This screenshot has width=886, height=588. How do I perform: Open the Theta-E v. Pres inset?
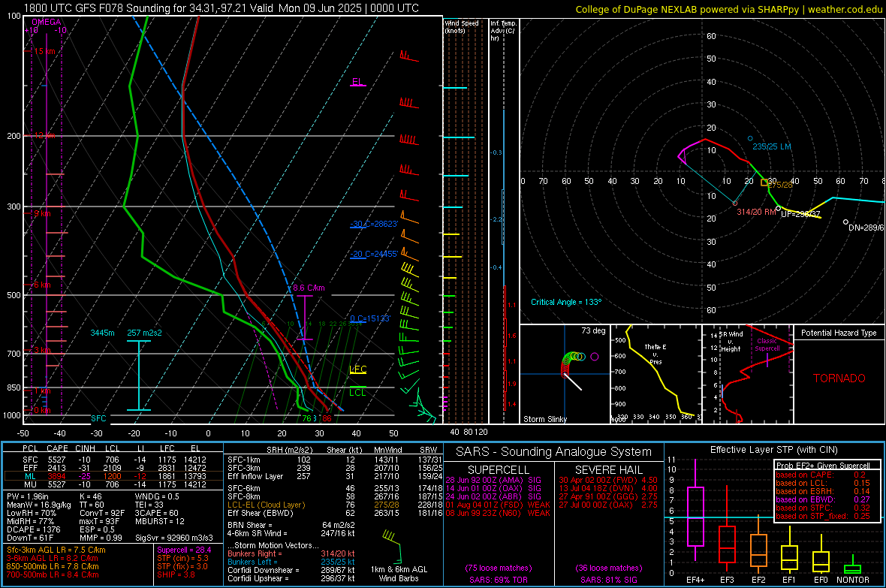[656, 374]
